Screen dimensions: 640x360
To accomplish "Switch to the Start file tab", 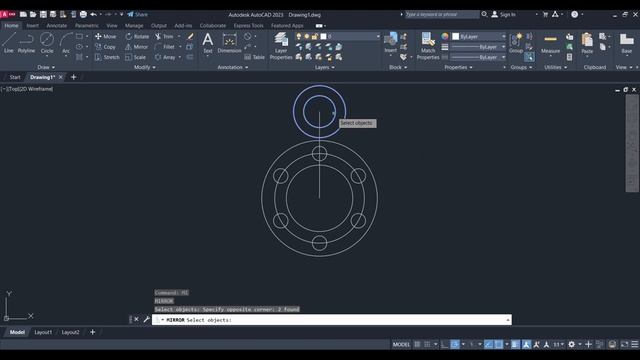I will click(15, 77).
